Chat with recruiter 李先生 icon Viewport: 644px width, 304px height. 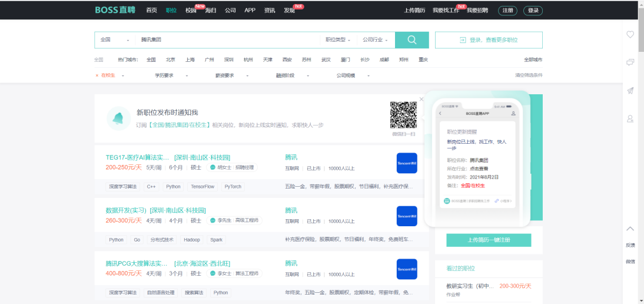coord(213,220)
